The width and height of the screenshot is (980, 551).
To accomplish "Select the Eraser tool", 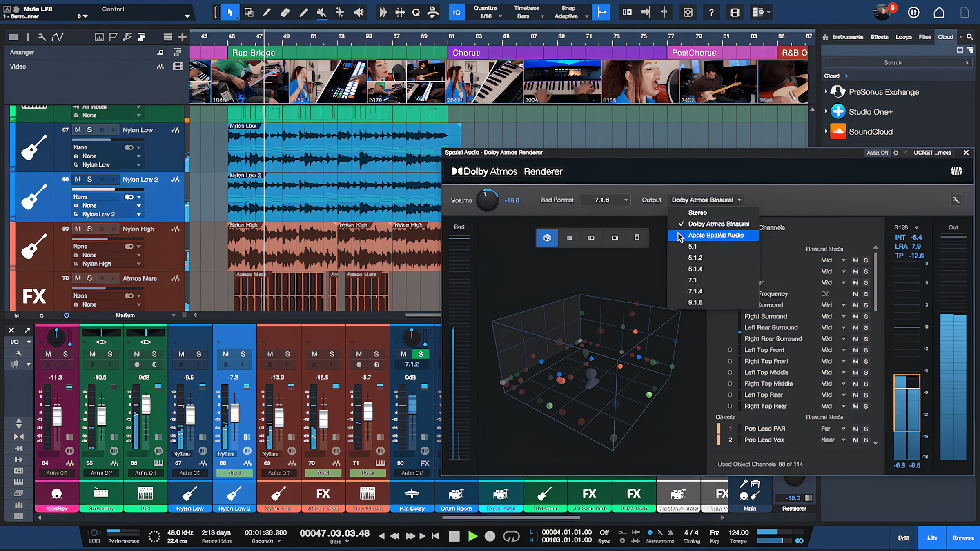I will click(x=285, y=12).
